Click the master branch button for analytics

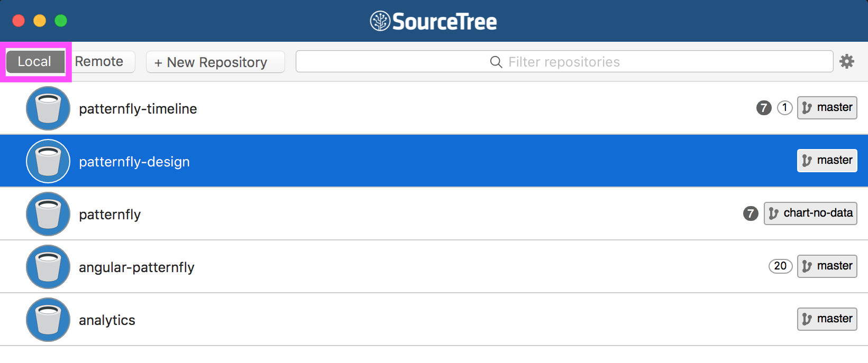coord(827,319)
